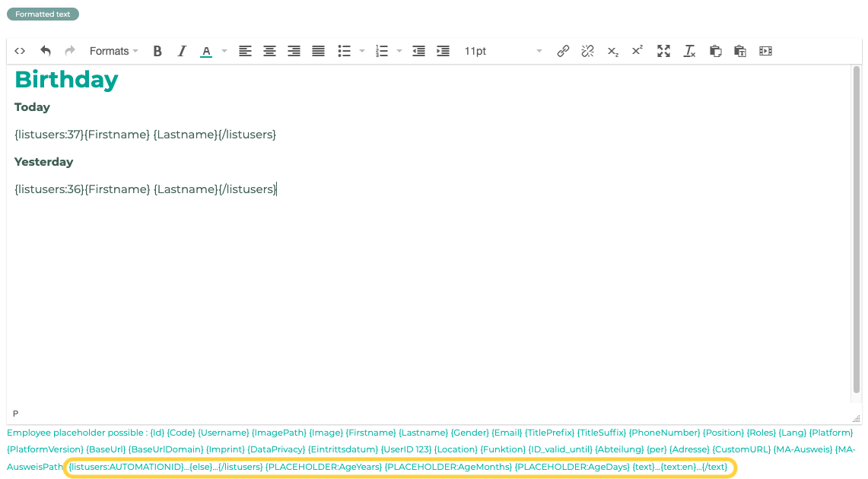Toggle italic formatting

[x=182, y=51]
